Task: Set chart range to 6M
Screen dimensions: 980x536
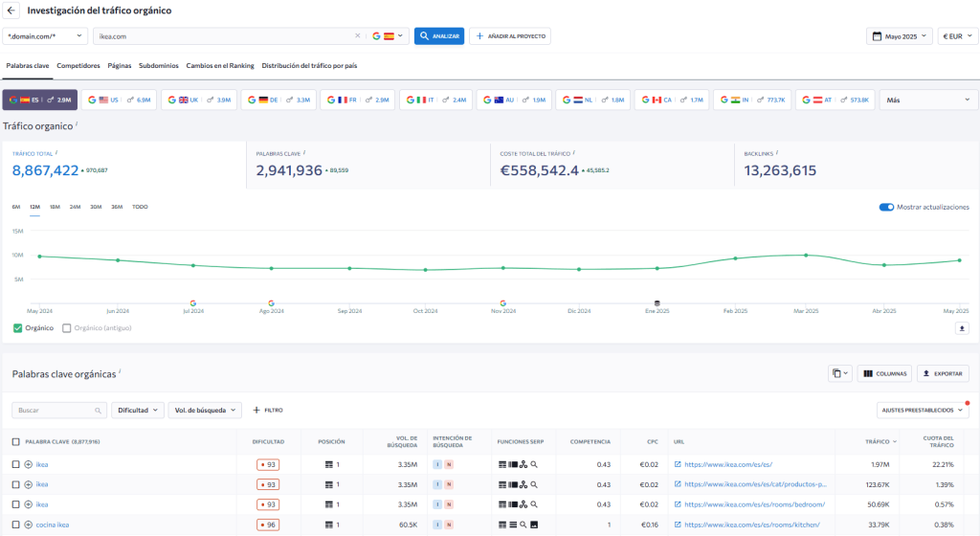Action: point(16,207)
